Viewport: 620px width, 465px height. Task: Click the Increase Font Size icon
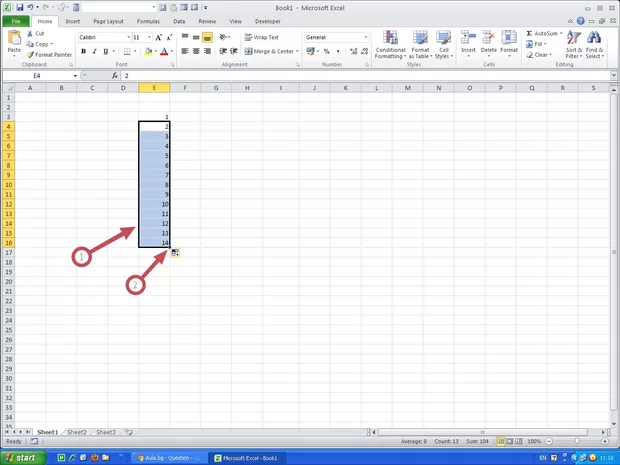[158, 38]
